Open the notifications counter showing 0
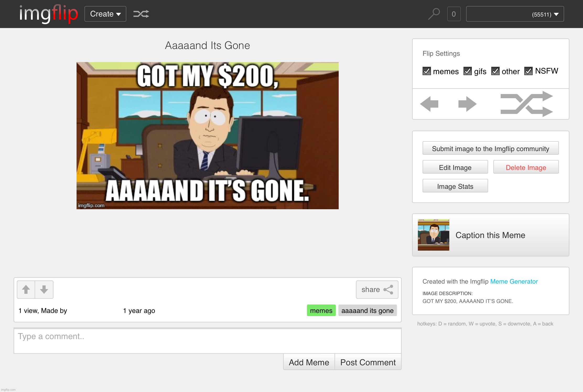This screenshot has width=583, height=392. point(454,14)
